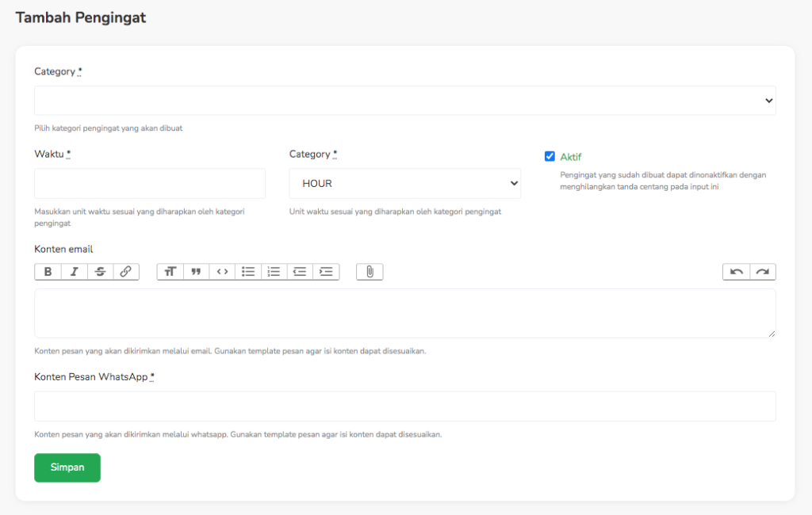
Task: Redo last edit in email editor
Action: [762, 272]
